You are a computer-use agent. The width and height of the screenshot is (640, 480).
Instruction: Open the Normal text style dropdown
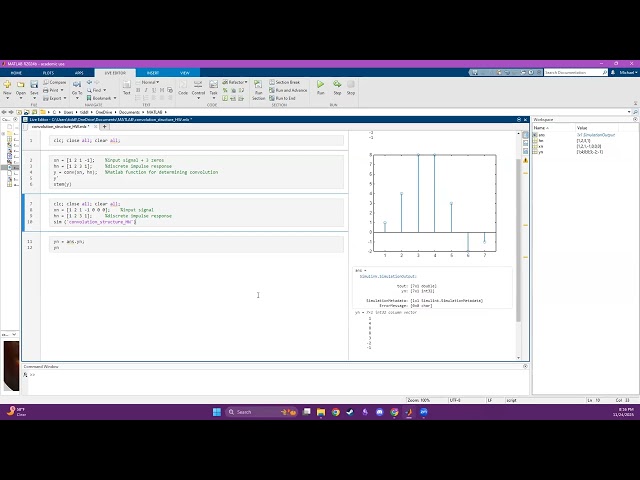pyautogui.click(x=147, y=82)
